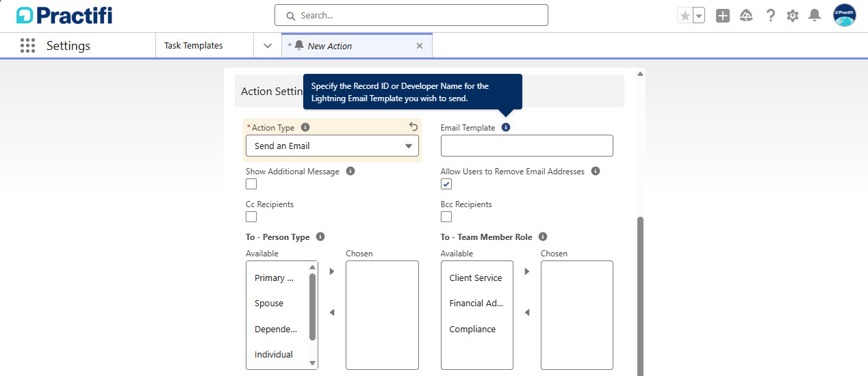Uncheck Allow Users to Remove Email Addresses
868x376 pixels.
point(446,184)
